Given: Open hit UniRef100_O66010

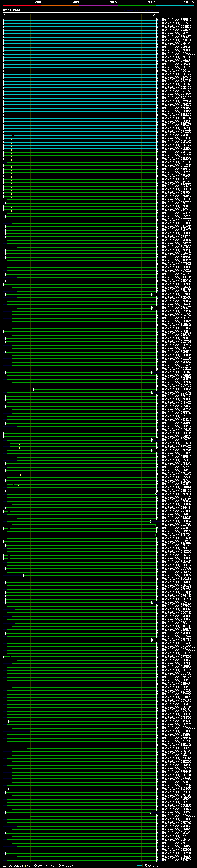Looking at the screenshot, I should coord(177,345).
